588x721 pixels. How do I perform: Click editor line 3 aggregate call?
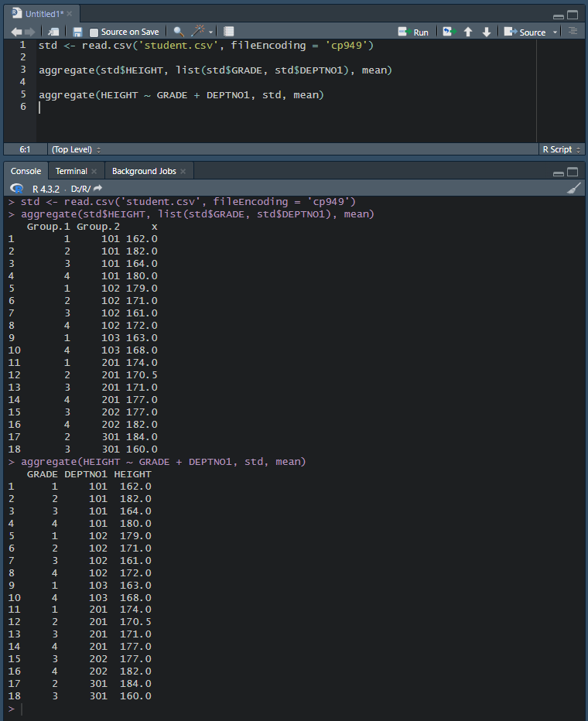(215, 70)
